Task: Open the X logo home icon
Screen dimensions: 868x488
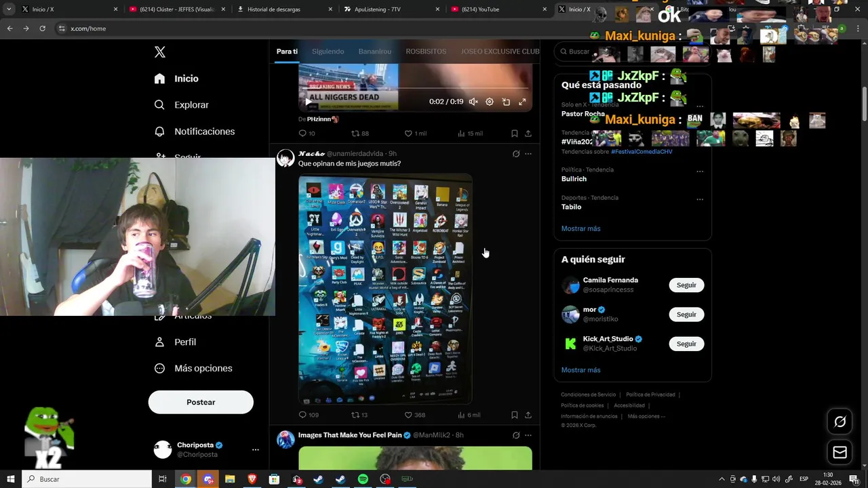Action: click(160, 52)
